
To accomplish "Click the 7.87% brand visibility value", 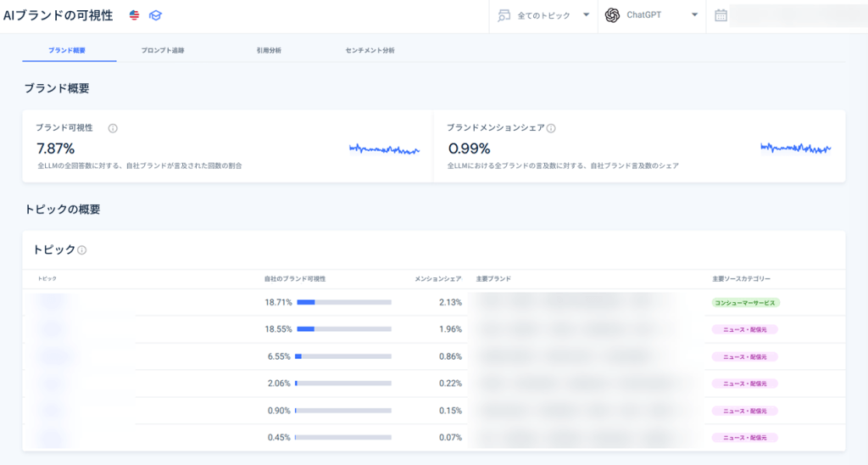I will tap(55, 148).
